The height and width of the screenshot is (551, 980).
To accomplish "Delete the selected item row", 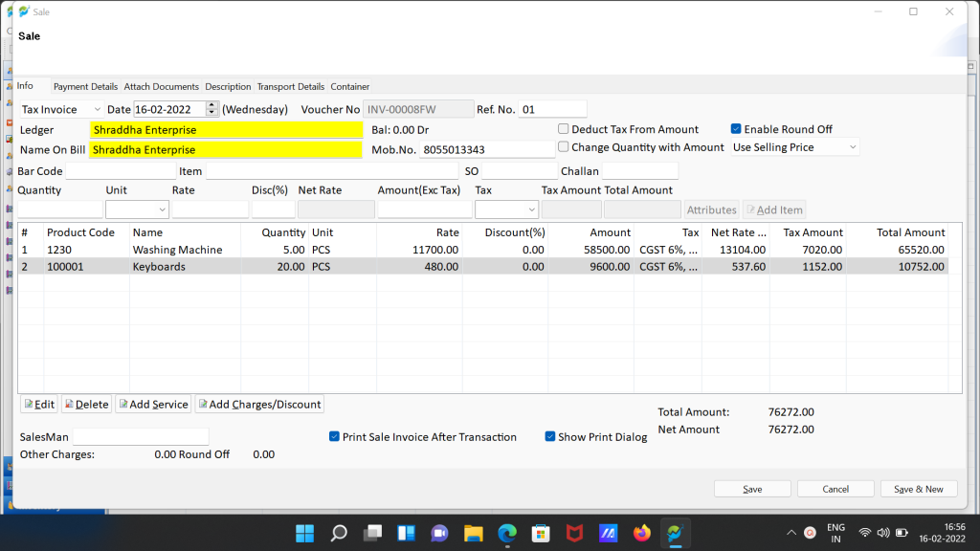I will click(87, 405).
